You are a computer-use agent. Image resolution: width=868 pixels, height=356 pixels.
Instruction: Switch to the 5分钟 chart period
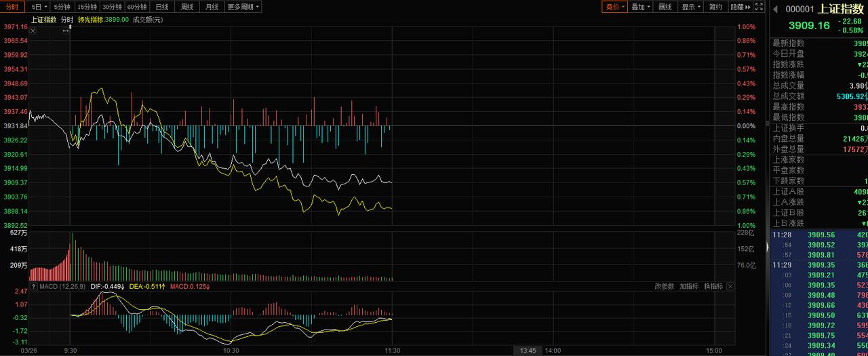[62, 7]
